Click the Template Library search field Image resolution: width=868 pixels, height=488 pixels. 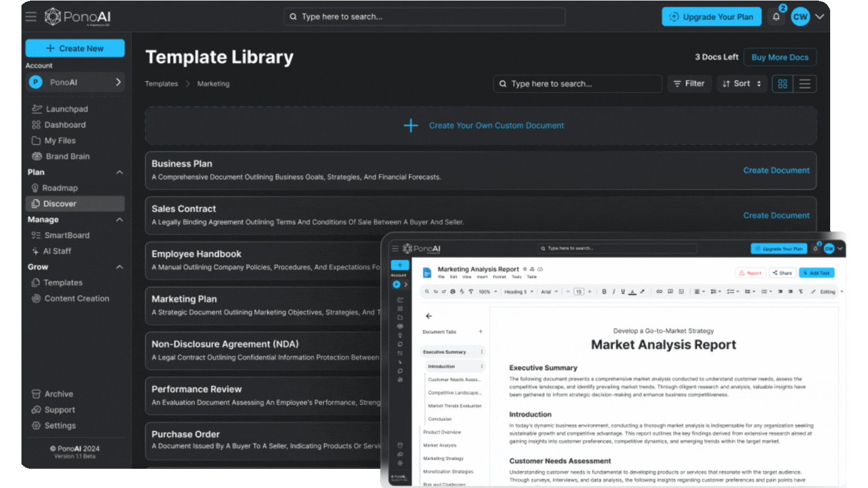pos(578,84)
